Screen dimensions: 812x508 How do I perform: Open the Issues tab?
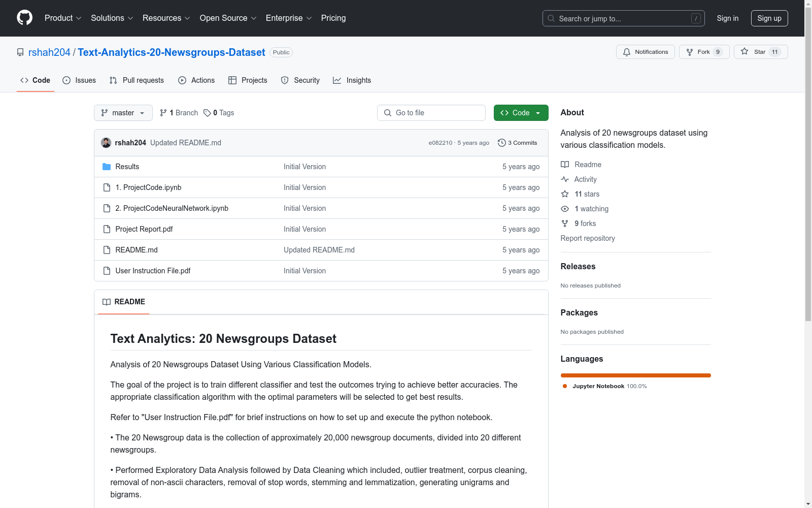[x=79, y=80]
